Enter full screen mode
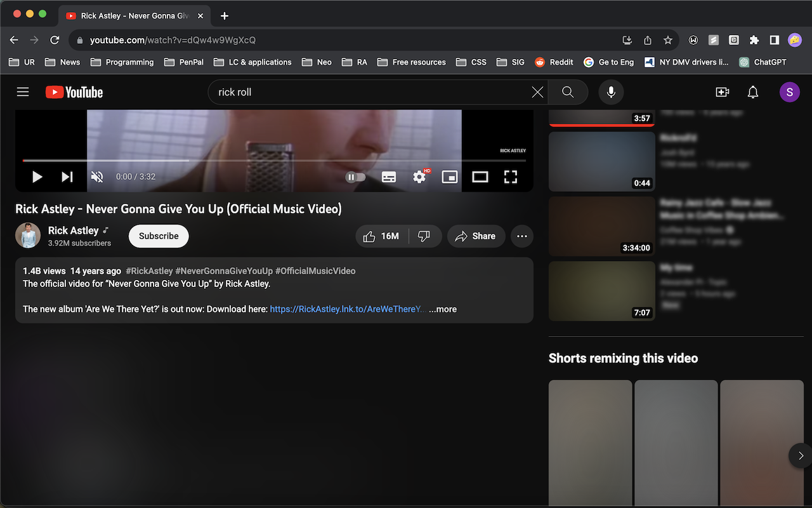This screenshot has width=812, height=508. [x=511, y=177]
